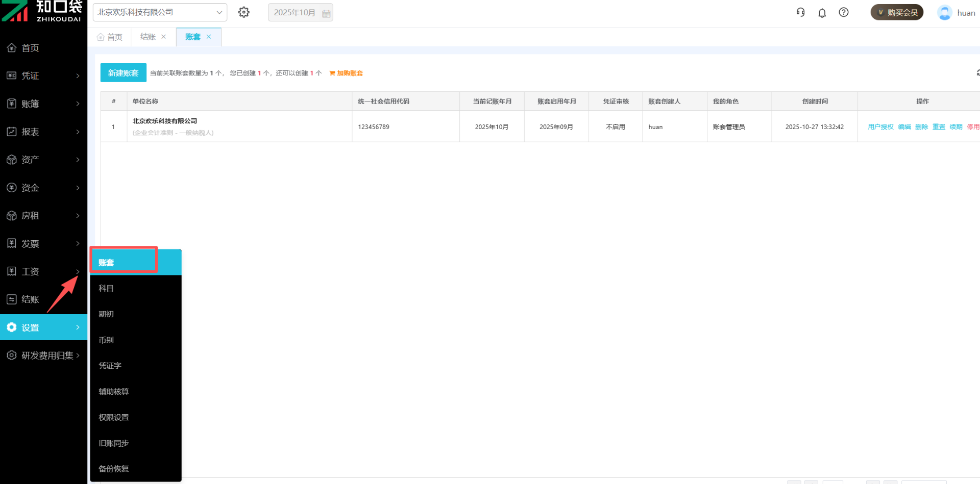Screen dimensions: 980x484
Task: Click the 购买会员 button
Action: pos(897,13)
